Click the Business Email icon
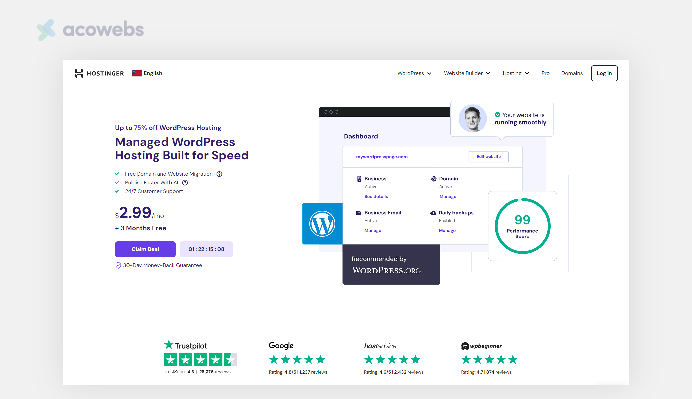Screen dimensions: 692x399 pos(358,213)
